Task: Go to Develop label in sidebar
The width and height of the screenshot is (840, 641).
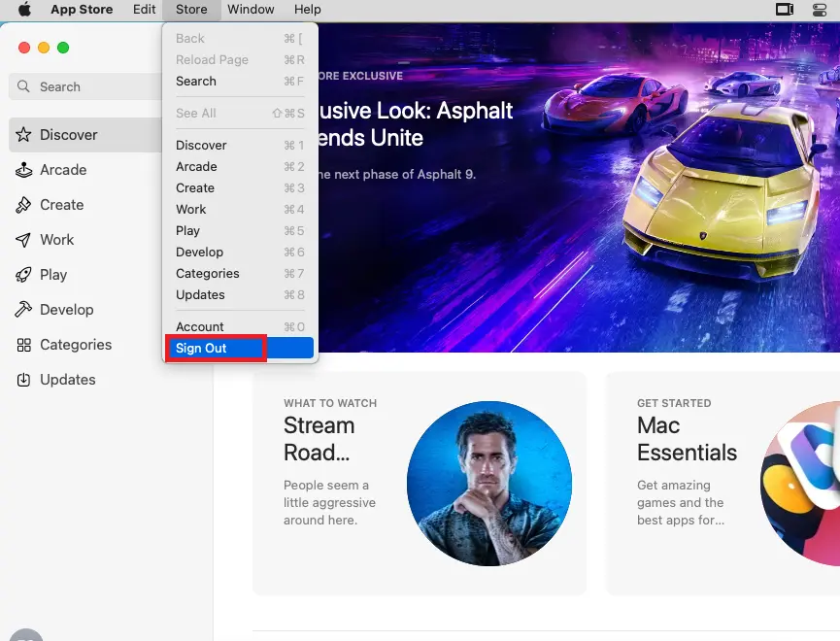Action: pos(67,310)
